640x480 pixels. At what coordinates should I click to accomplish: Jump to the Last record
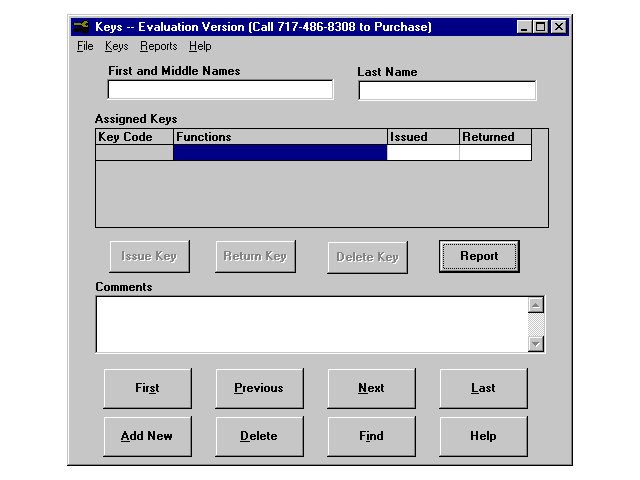pos(483,388)
